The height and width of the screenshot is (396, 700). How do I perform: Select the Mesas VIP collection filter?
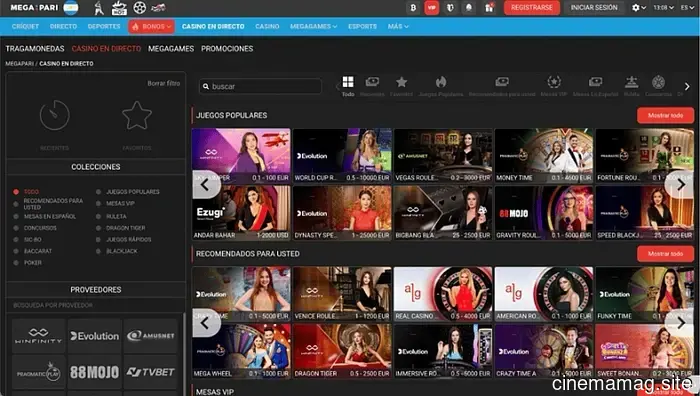[x=115, y=204]
